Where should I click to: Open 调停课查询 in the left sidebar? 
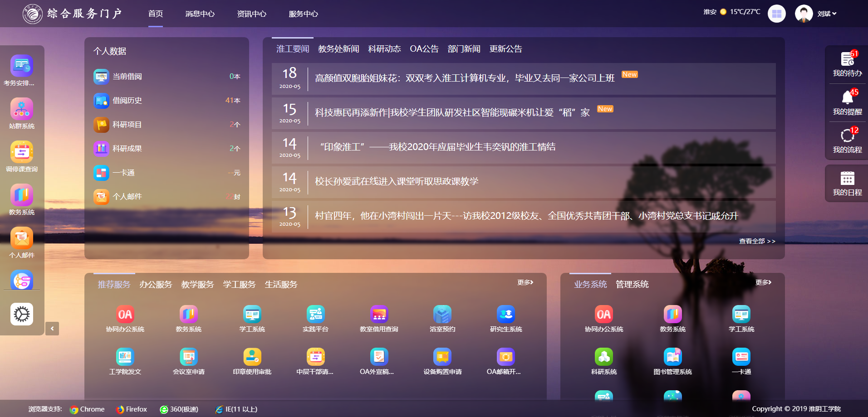[22, 152]
